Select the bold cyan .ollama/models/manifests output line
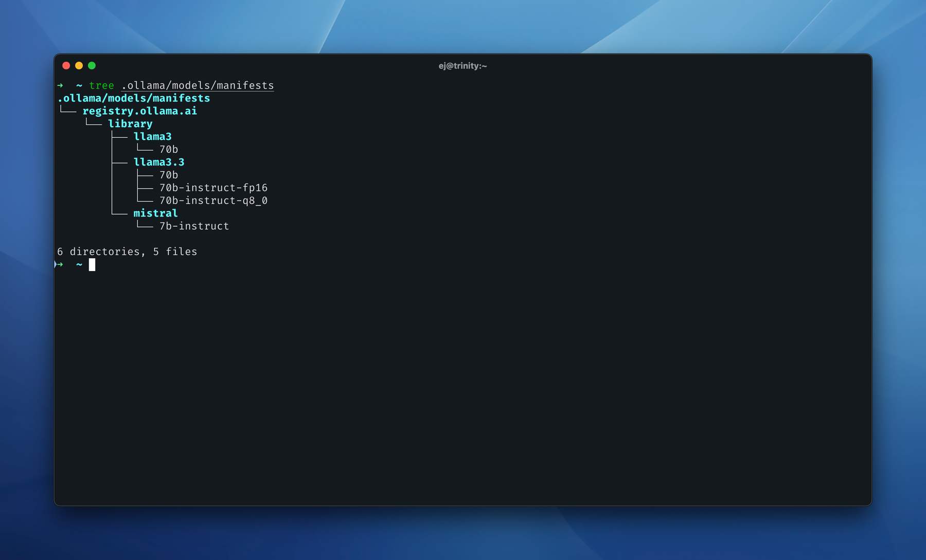The image size is (926, 560). pyautogui.click(x=134, y=98)
